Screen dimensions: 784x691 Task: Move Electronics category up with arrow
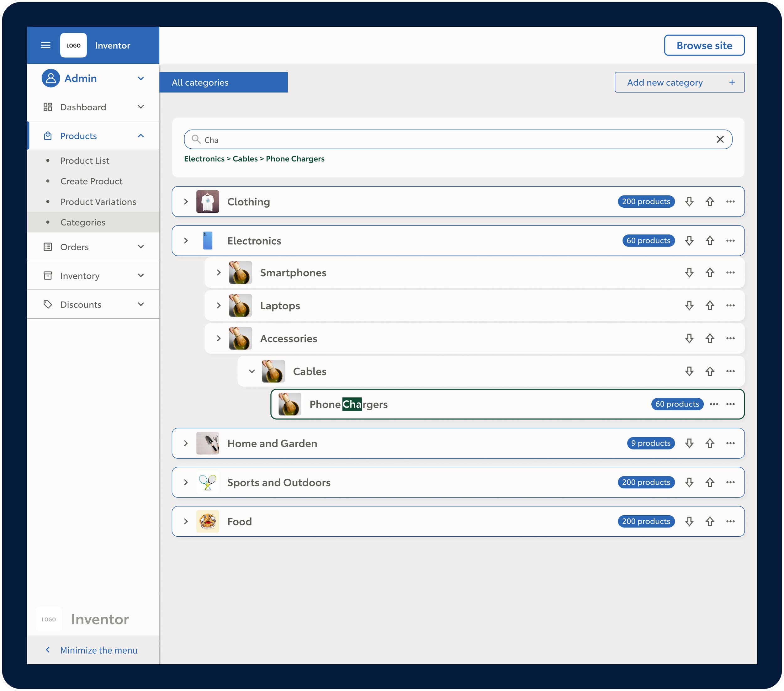tap(710, 241)
